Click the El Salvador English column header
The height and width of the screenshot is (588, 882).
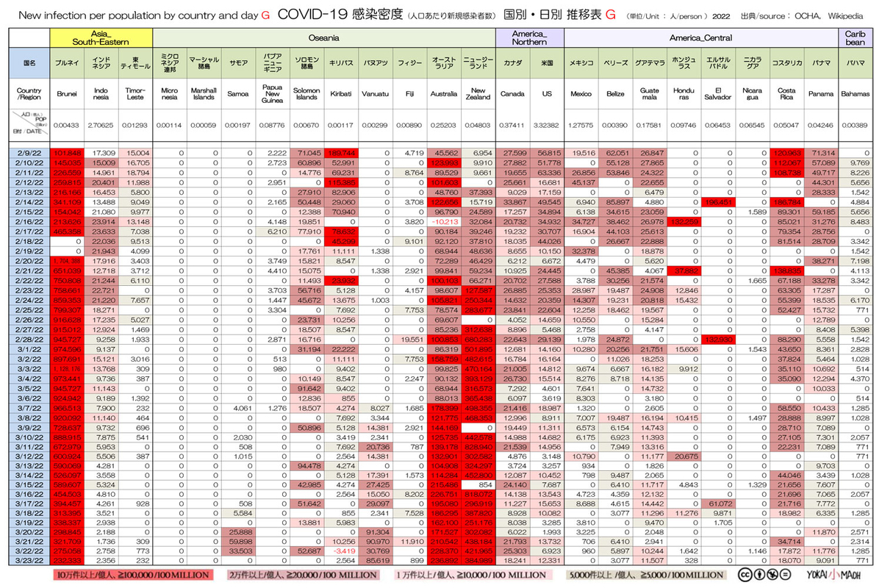pos(717,94)
